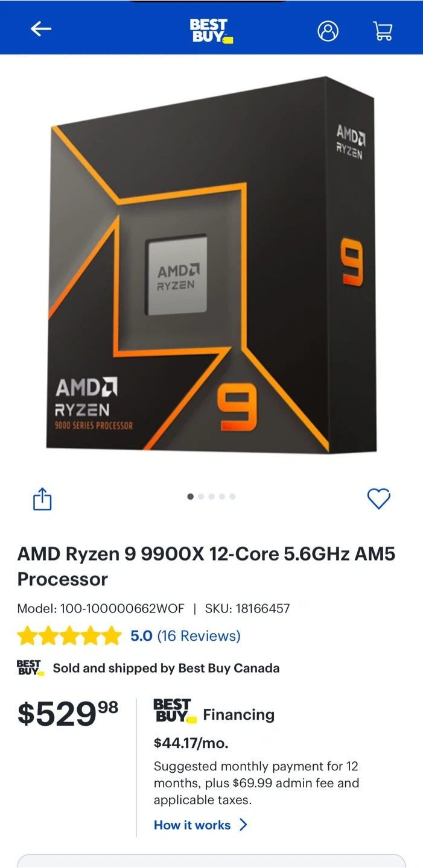Open the shopping cart
The height and width of the screenshot is (868, 423).
click(383, 31)
